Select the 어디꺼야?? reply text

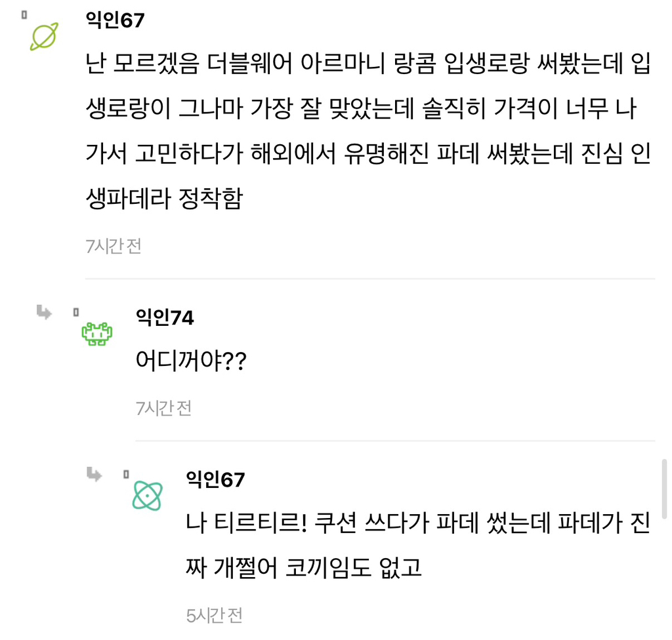click(x=190, y=361)
